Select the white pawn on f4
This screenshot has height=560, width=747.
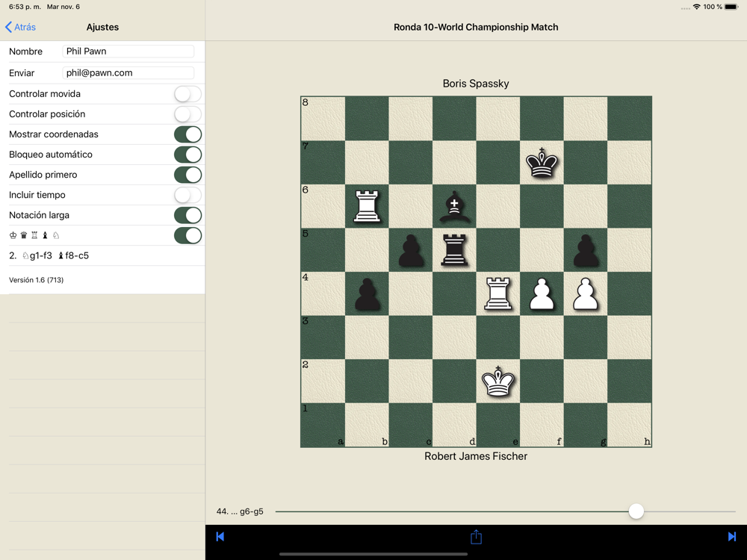click(542, 294)
